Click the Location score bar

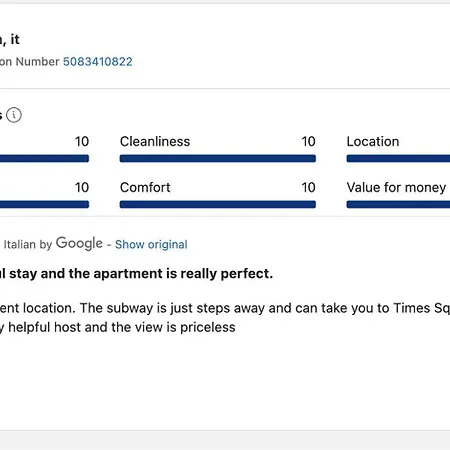click(x=398, y=158)
